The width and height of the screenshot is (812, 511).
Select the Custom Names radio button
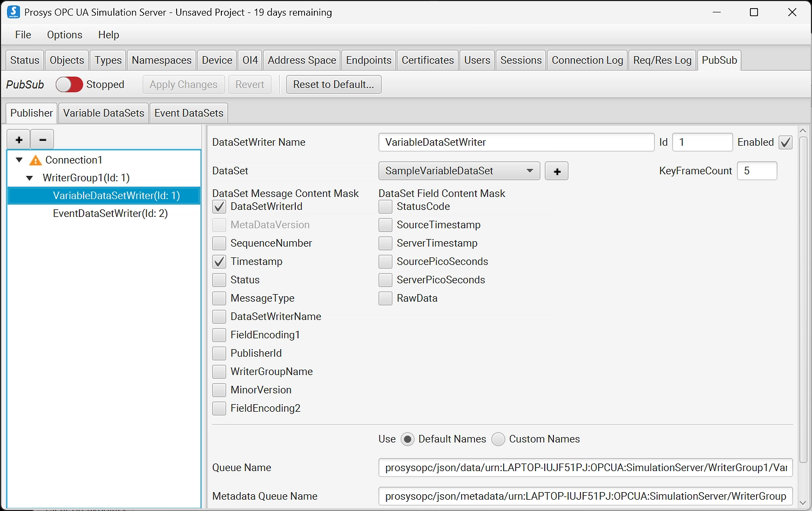498,439
